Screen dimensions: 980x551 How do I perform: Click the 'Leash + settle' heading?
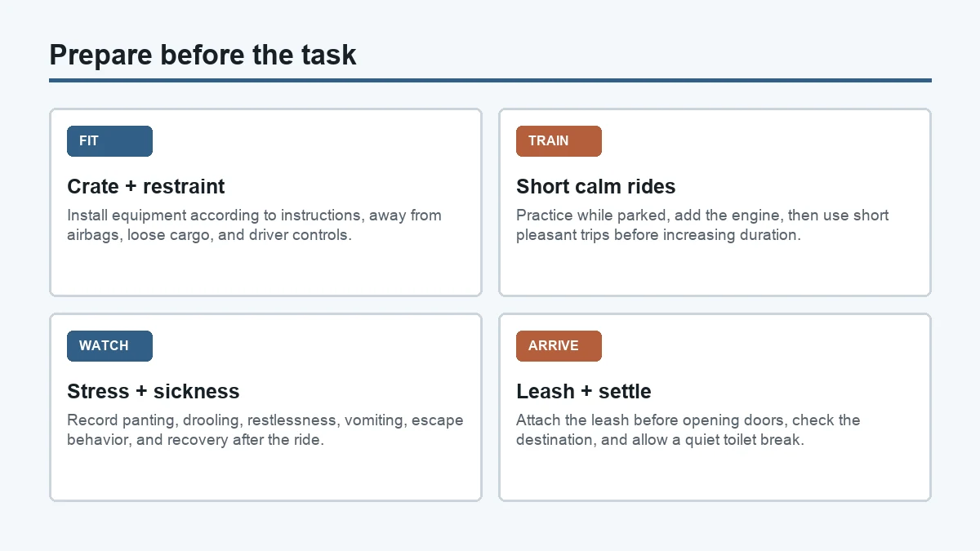click(x=584, y=391)
